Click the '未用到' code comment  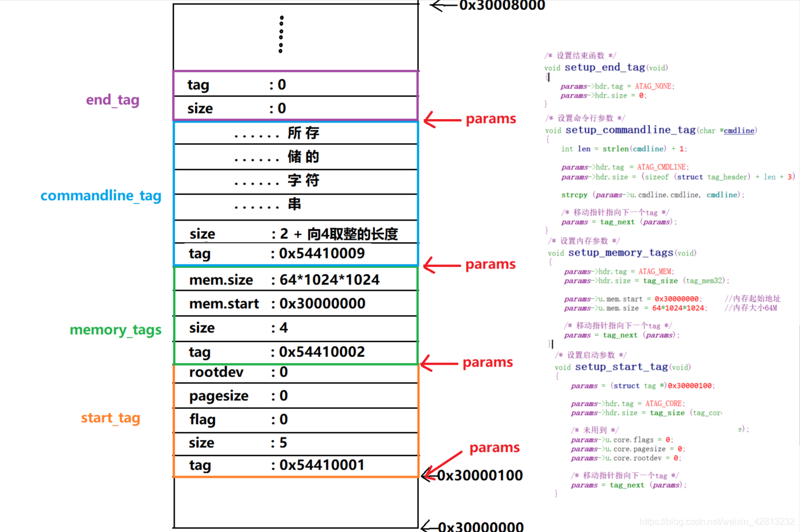[x=595, y=430]
